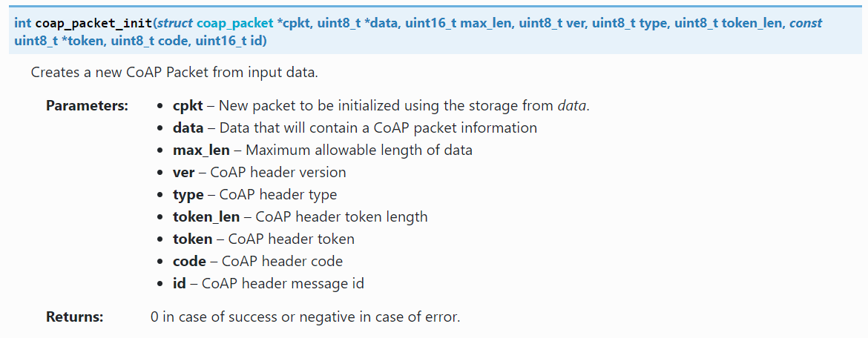This screenshot has height=338, width=868.
Task: Click the Returns: field label
Action: (74, 317)
